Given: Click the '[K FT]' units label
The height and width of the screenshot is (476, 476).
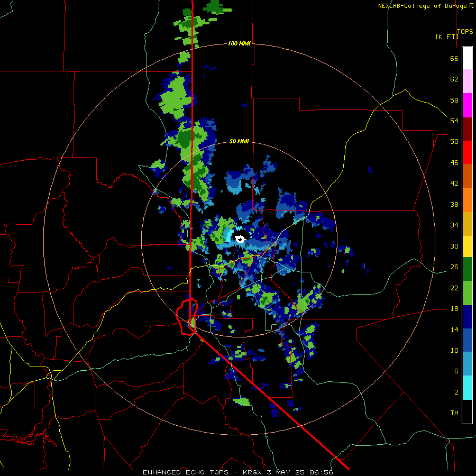Looking at the screenshot, I should tap(447, 36).
